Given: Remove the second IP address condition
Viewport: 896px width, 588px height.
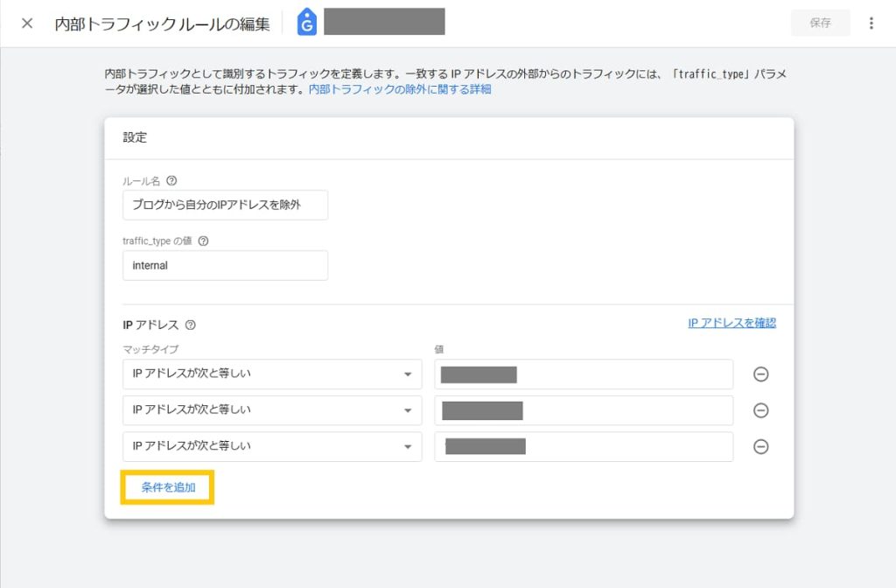Looking at the screenshot, I should (761, 410).
